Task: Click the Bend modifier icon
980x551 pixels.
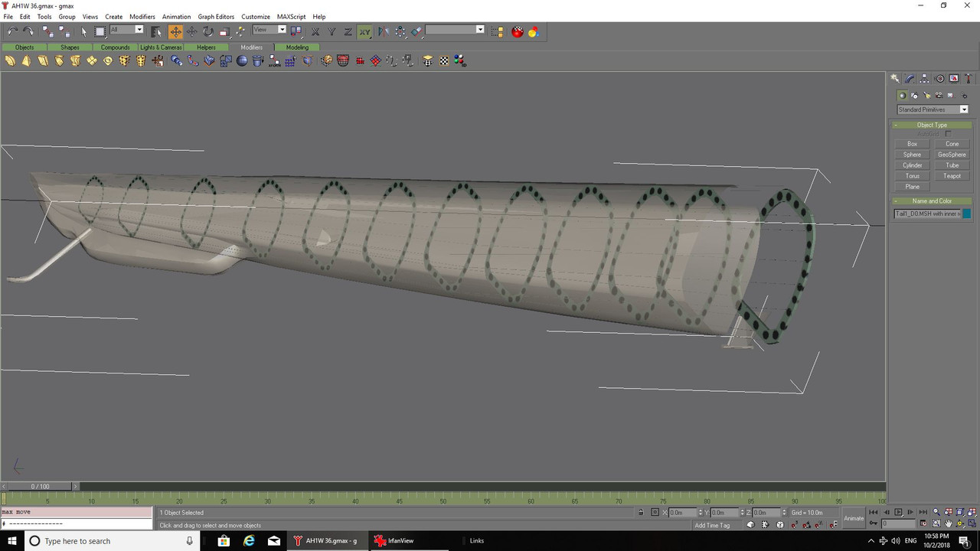Action: pos(9,60)
